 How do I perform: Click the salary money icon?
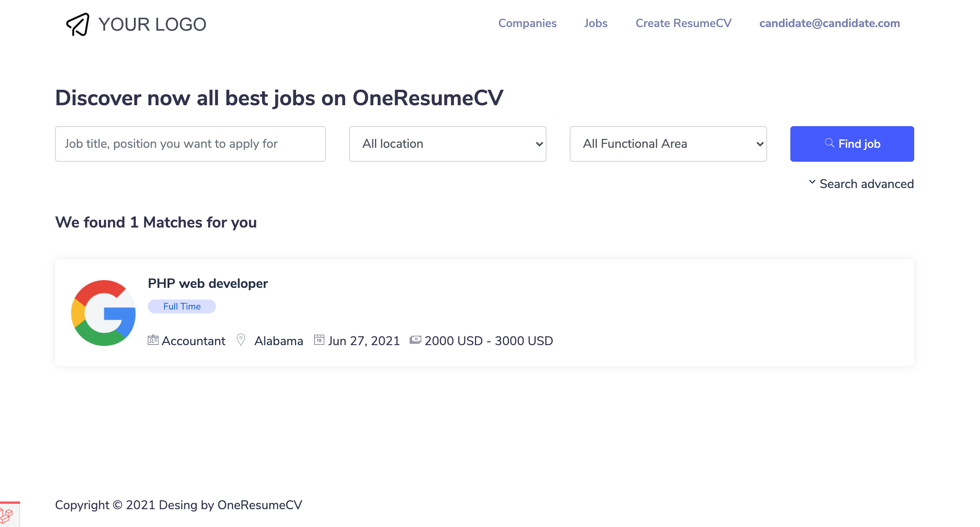pyautogui.click(x=415, y=340)
